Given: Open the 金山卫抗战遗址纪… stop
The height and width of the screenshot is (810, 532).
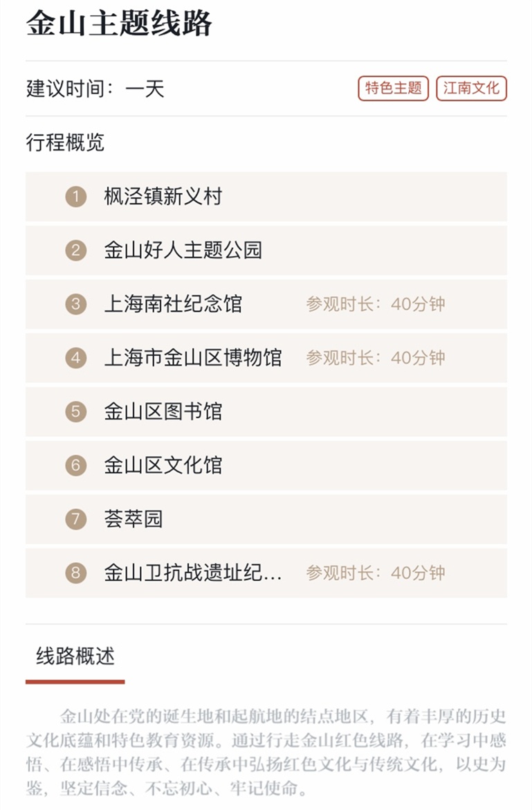Looking at the screenshot, I should coord(266,573).
